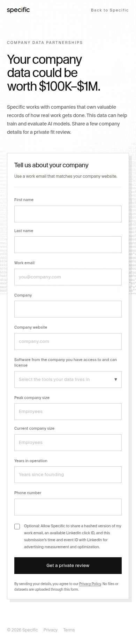Open the software tools dropdown

tap(68, 379)
